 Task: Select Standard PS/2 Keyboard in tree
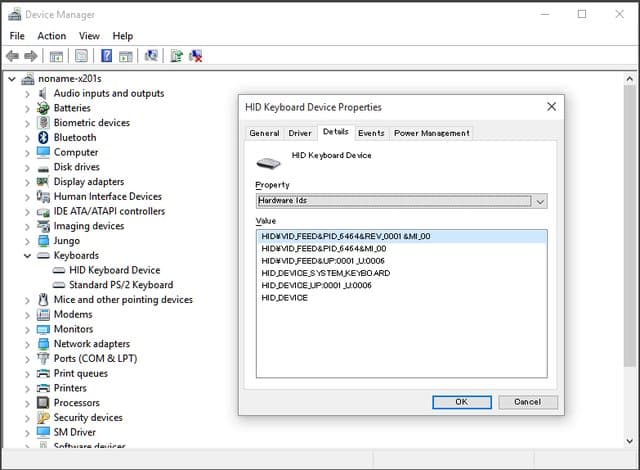[x=121, y=285]
